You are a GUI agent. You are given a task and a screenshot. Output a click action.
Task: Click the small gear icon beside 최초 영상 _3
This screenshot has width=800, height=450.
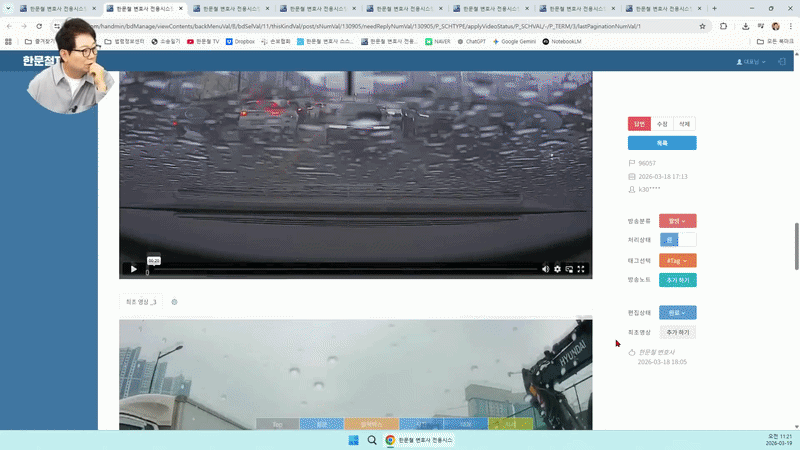click(174, 302)
